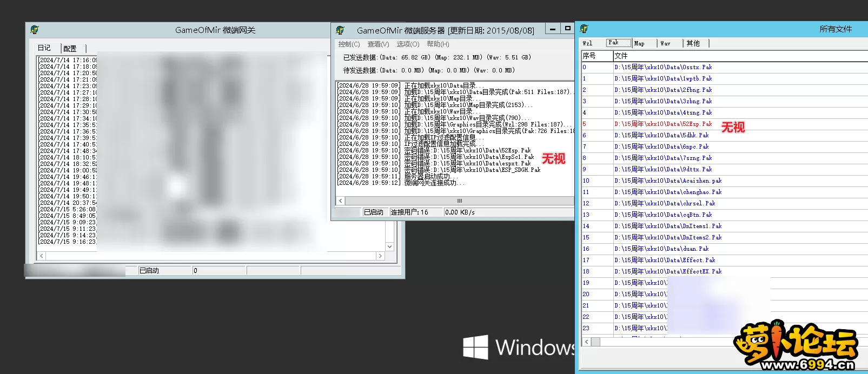The image size is (868, 374).
Task: Select row 11 chenghao.Pak
Action: [x=725, y=192]
